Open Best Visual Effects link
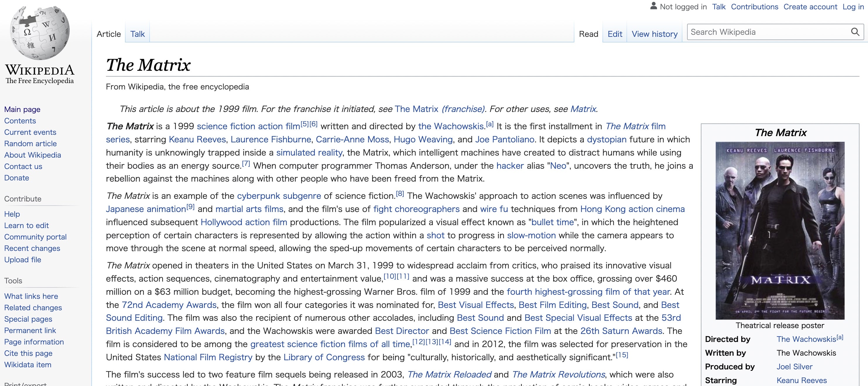 click(x=475, y=305)
